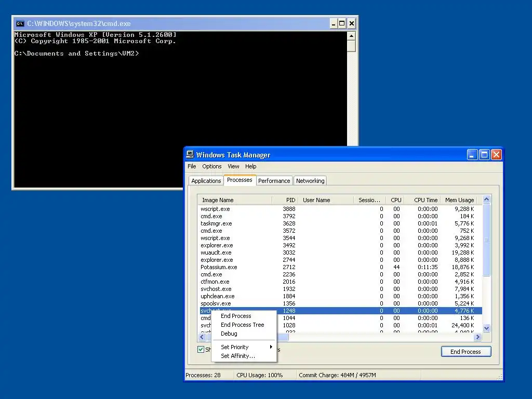Click the horizontal scrollbar thumb in process list

[x=248, y=337]
